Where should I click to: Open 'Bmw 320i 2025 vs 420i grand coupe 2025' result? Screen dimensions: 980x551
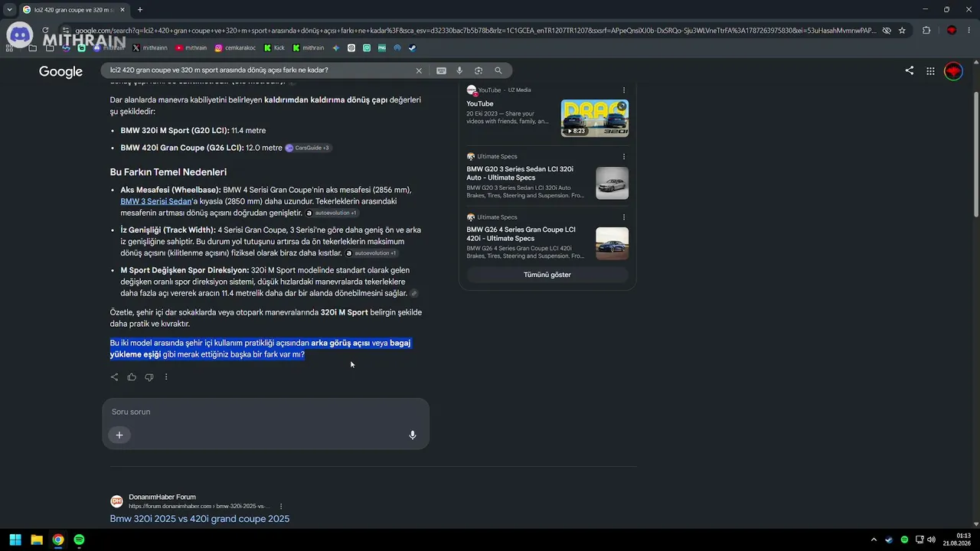click(x=200, y=519)
